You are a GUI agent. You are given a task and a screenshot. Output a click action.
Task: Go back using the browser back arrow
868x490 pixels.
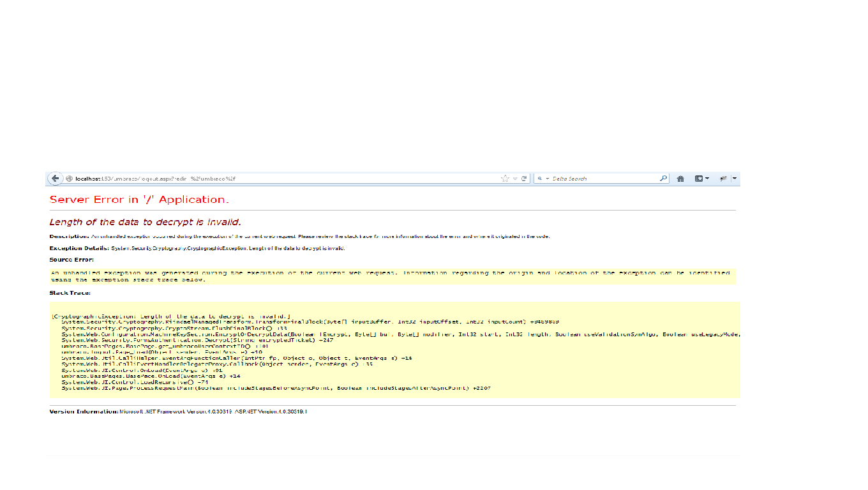55,179
